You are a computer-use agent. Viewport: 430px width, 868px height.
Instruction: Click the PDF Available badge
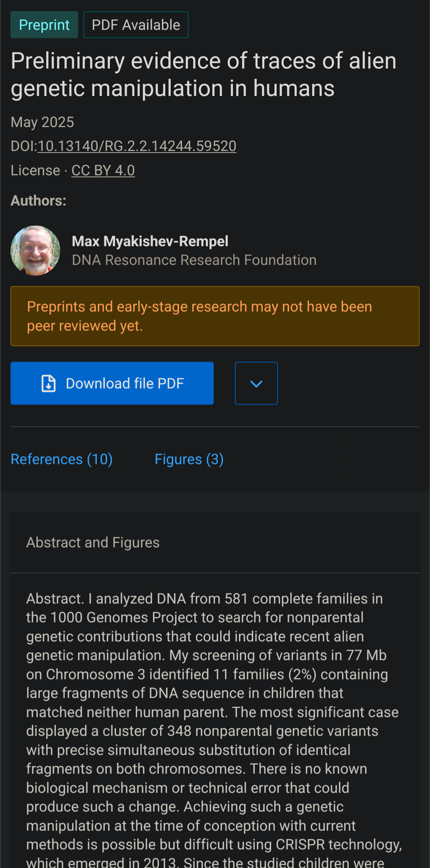(136, 25)
